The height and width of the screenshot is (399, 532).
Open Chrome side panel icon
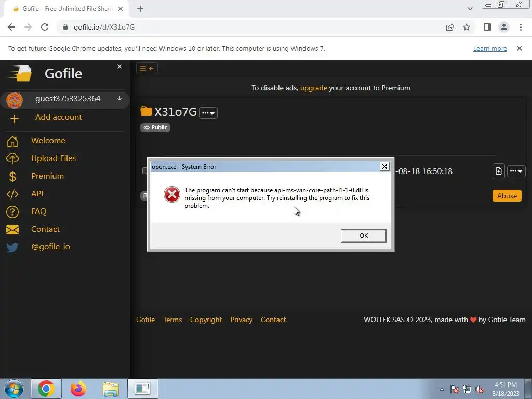487,27
